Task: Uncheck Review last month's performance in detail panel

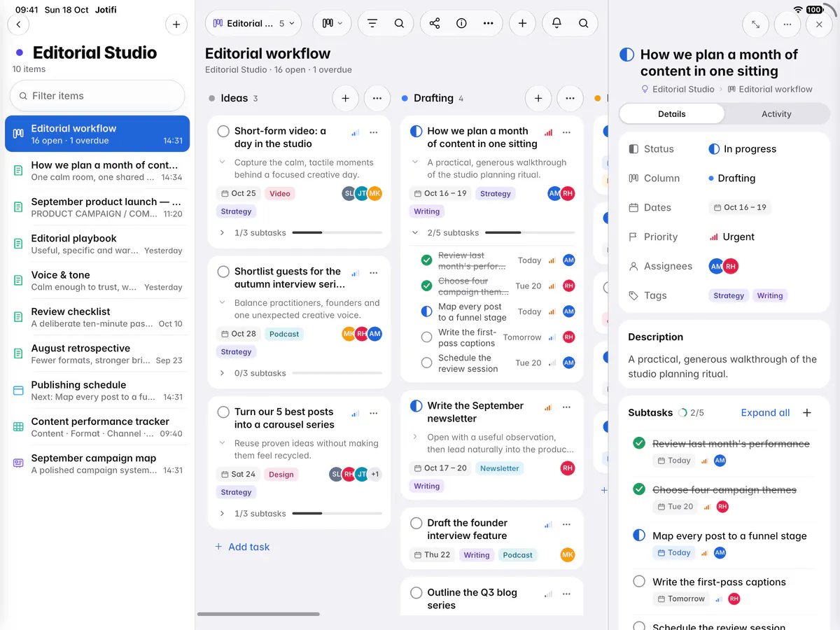Action: click(x=639, y=443)
